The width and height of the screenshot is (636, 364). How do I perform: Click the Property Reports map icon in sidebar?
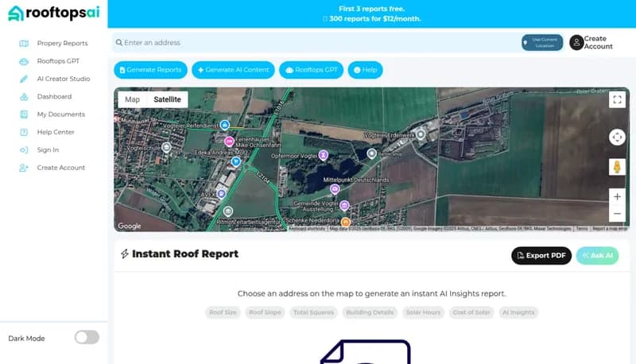[24, 44]
